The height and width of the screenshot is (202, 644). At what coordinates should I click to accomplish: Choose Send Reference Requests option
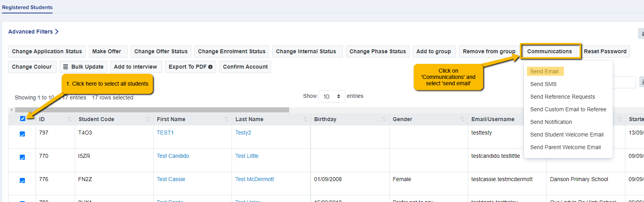563,97
